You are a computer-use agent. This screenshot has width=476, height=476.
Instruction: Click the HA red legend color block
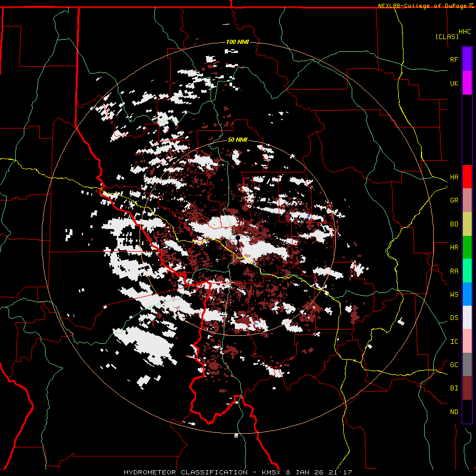coord(467,177)
